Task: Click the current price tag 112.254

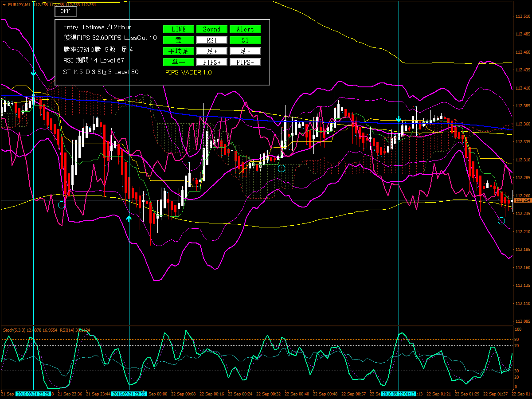Action: tap(523, 200)
